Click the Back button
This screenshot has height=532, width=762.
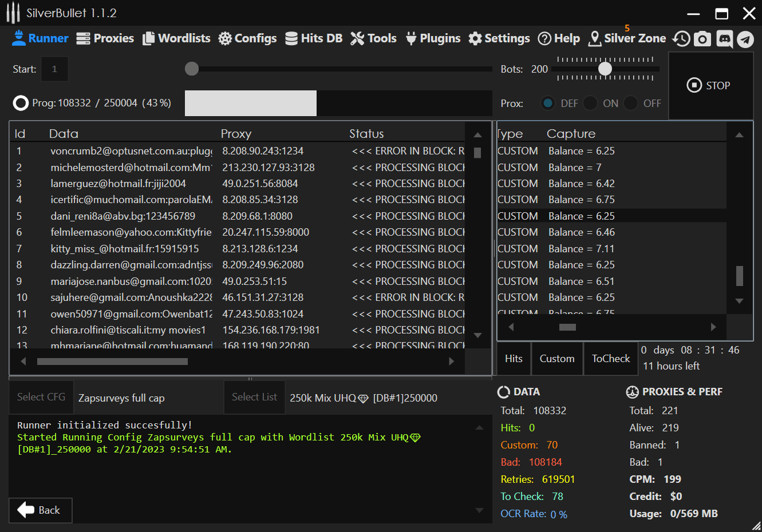(x=40, y=510)
